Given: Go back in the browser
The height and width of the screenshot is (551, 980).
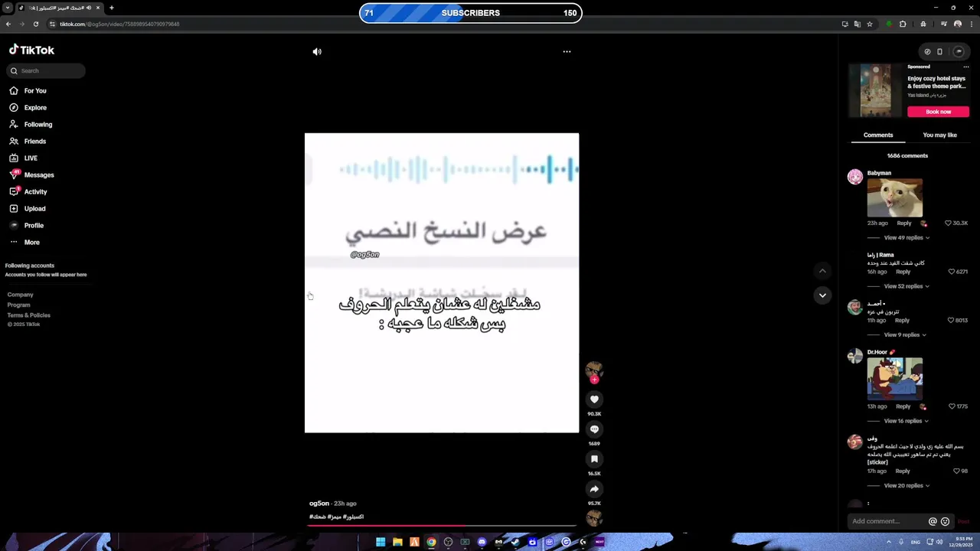Looking at the screenshot, I should pos(8,24).
